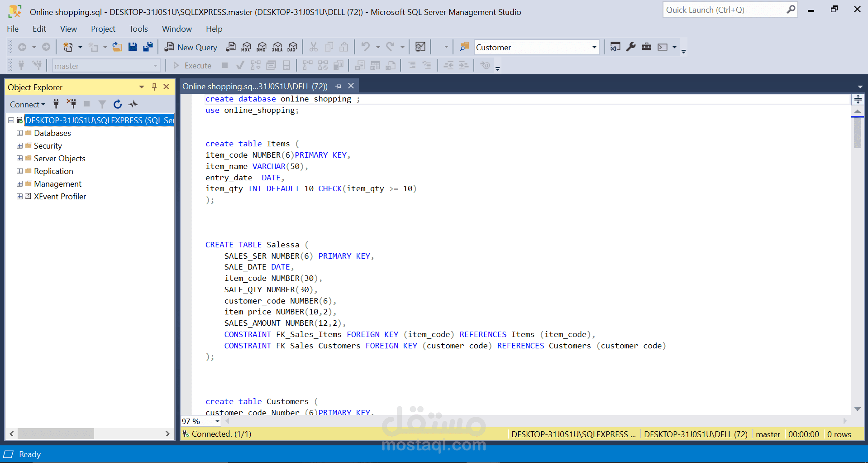
Task: Open a new XMLA query
Action: [277, 47]
